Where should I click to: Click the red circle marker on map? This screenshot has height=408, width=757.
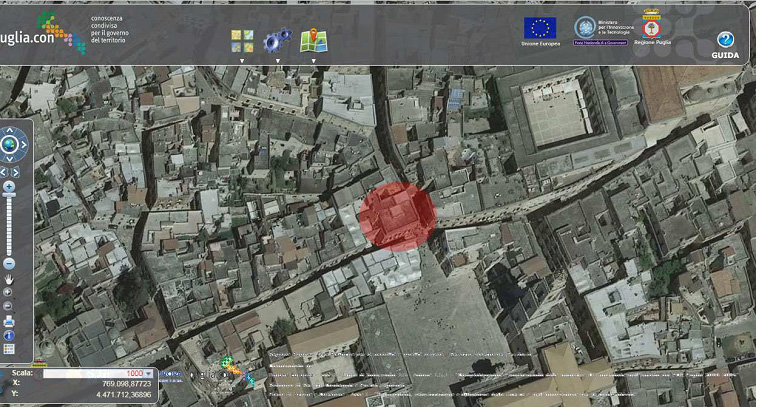click(397, 215)
